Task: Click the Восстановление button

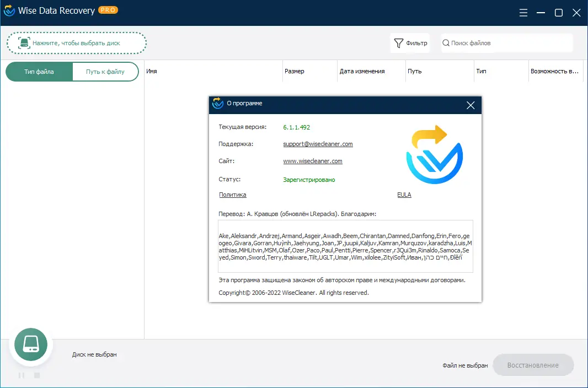Action: click(533, 365)
